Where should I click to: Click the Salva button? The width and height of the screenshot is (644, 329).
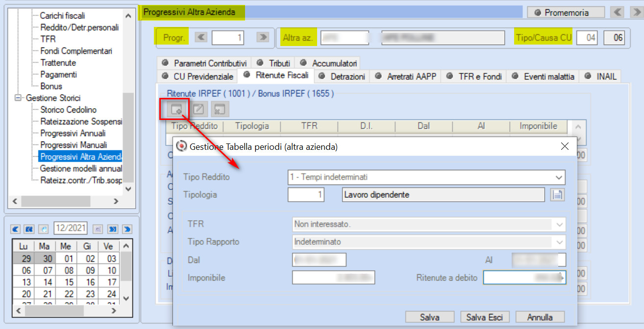click(x=430, y=317)
